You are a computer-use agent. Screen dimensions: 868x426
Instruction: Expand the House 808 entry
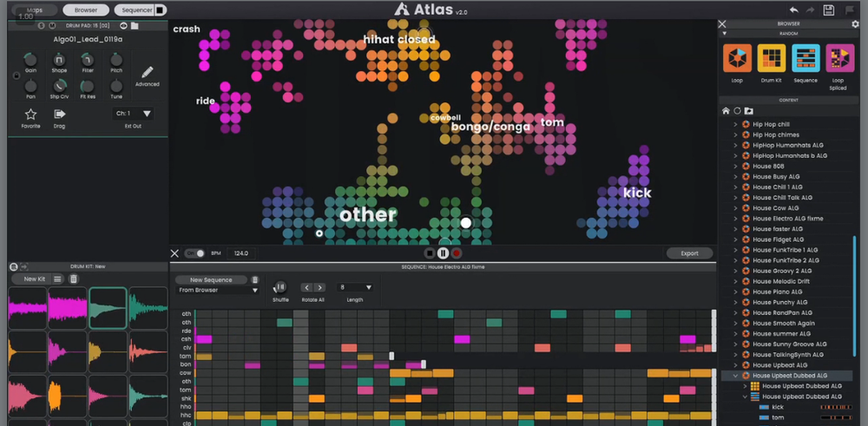[x=736, y=166]
